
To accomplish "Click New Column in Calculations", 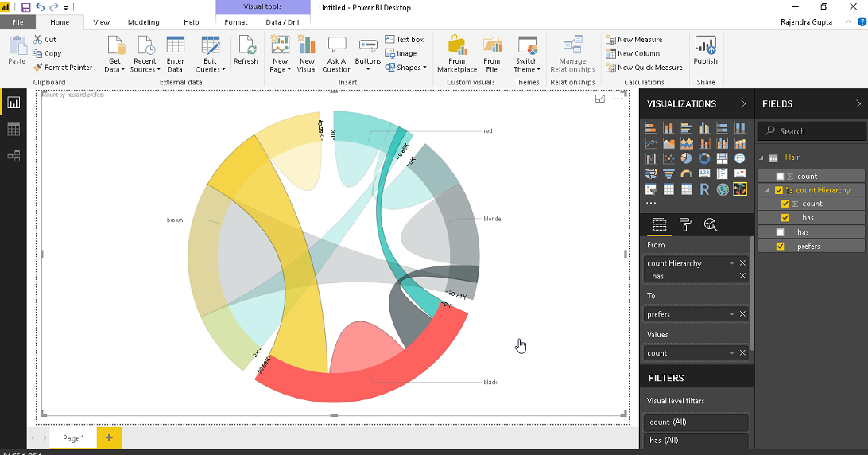I will click(633, 53).
